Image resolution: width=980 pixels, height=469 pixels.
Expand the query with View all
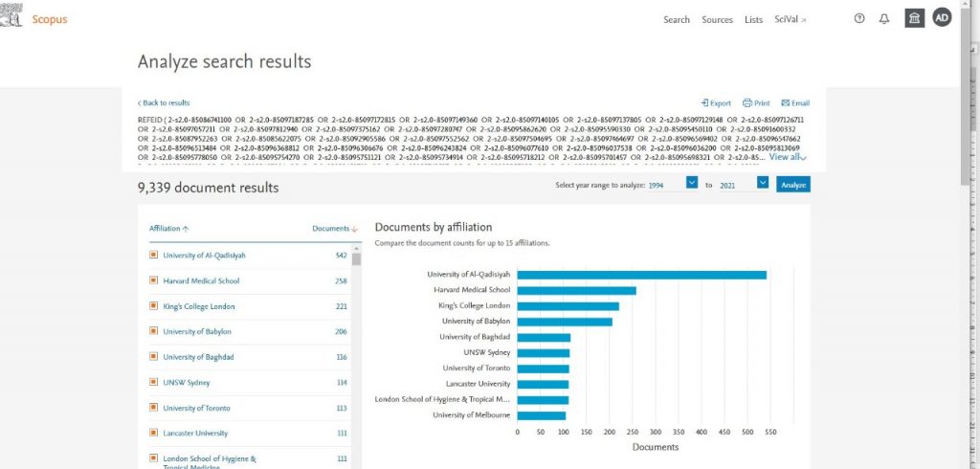pos(788,158)
